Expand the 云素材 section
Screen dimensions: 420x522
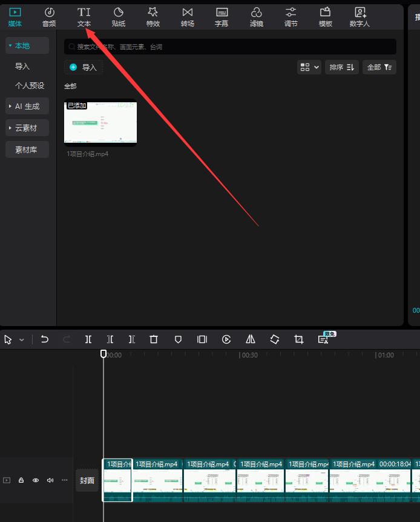27,128
